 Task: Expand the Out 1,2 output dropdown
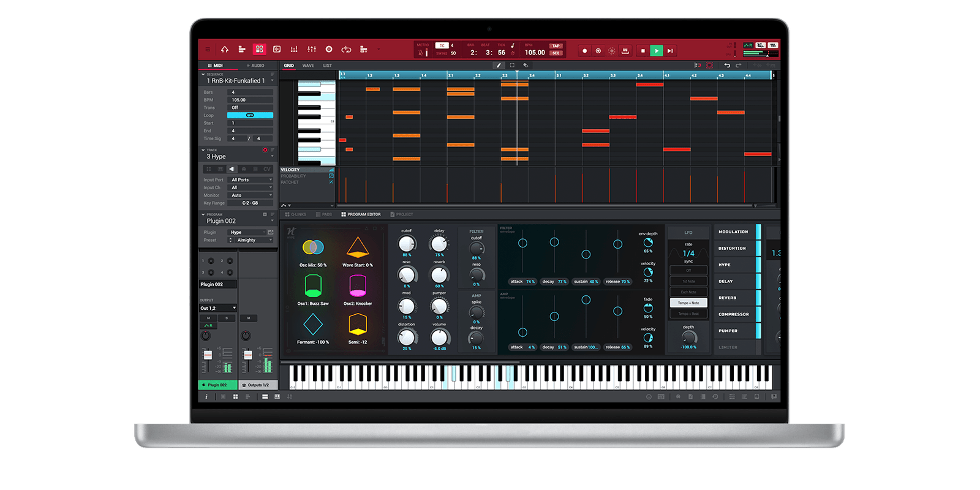tap(217, 308)
